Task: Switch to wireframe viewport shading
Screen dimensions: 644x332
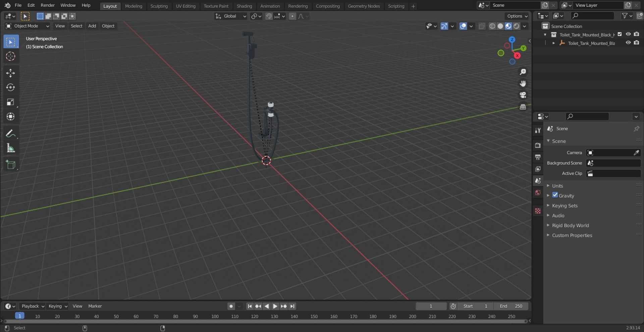Action: pyautogui.click(x=492, y=26)
